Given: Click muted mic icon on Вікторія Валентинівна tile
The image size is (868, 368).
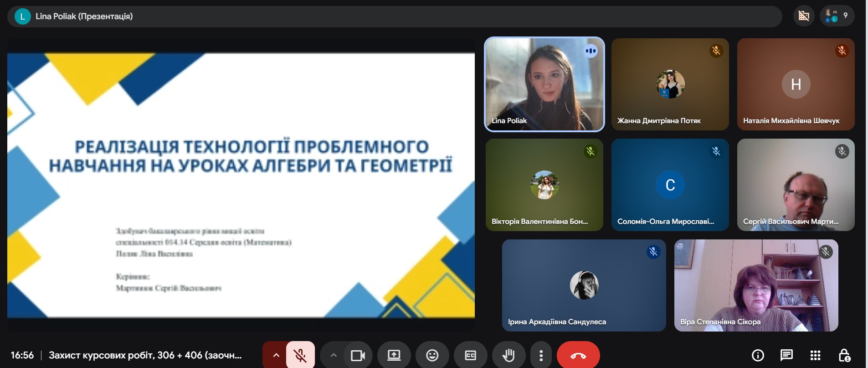Looking at the screenshot, I should pyautogui.click(x=591, y=151).
